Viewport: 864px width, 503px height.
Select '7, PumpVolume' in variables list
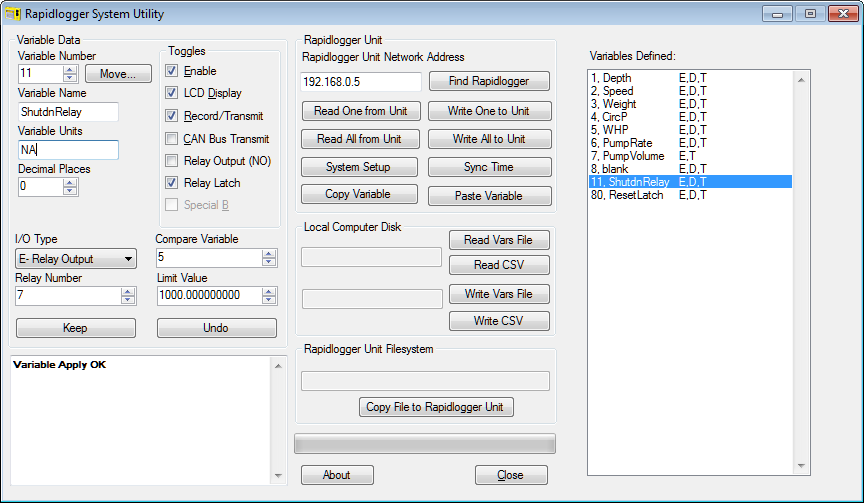690,156
